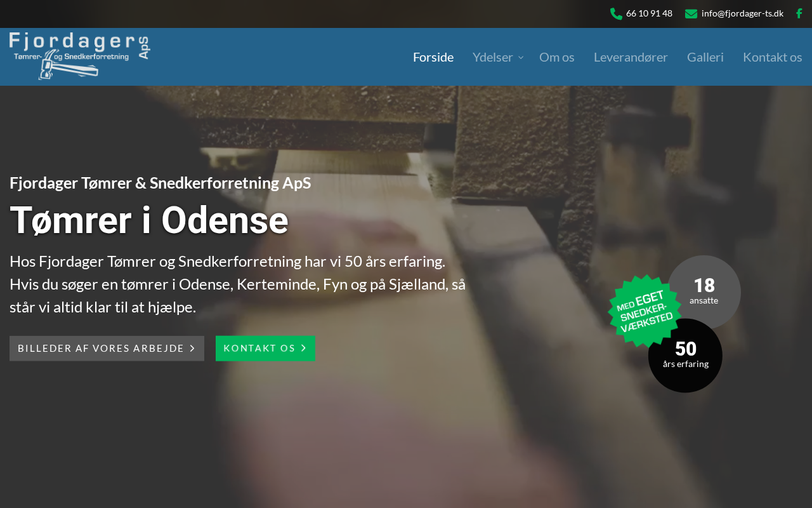Go to Kontakt os in navigation
The height and width of the screenshot is (508, 812).
click(773, 57)
